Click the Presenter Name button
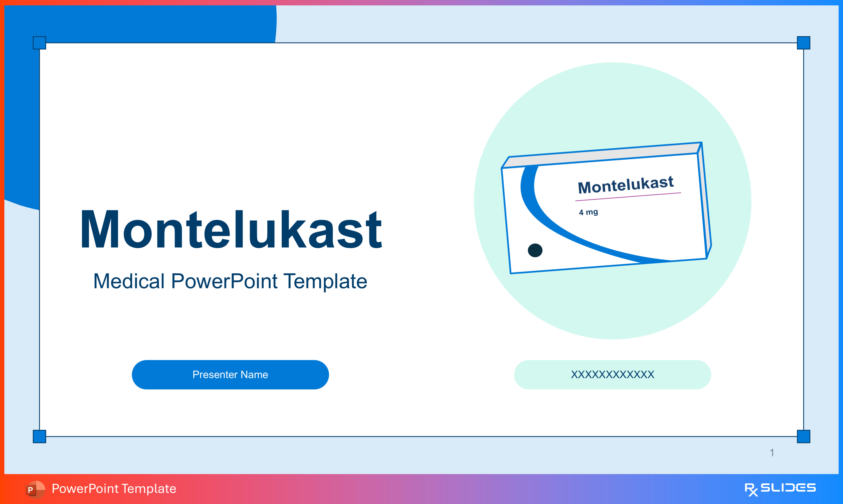This screenshot has height=504, width=843. coord(230,375)
